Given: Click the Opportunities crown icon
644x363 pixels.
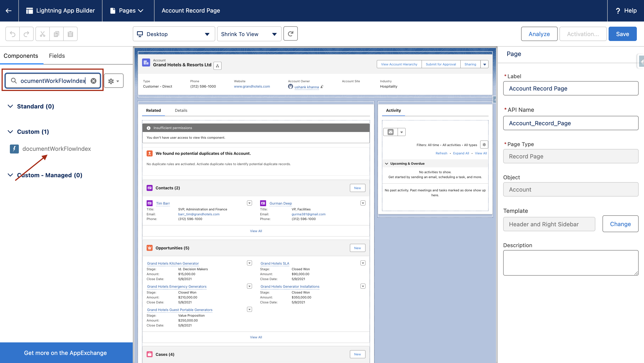Looking at the screenshot, I should 150,248.
